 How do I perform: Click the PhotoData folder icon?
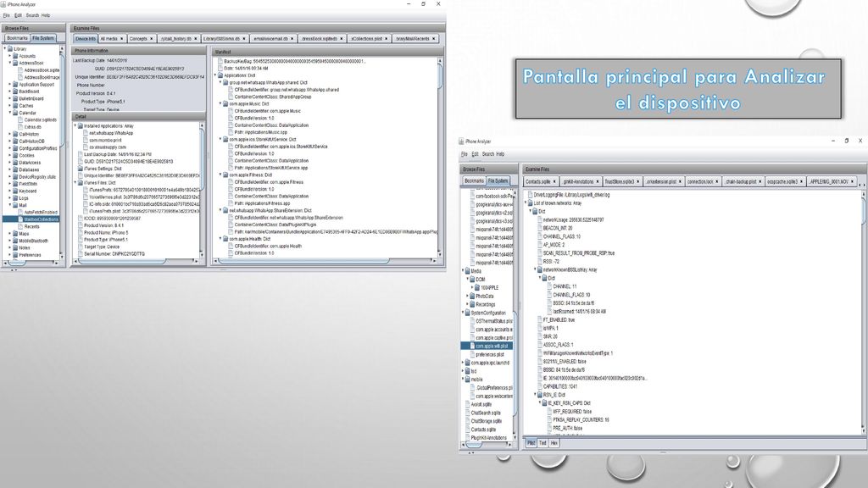tap(473, 296)
